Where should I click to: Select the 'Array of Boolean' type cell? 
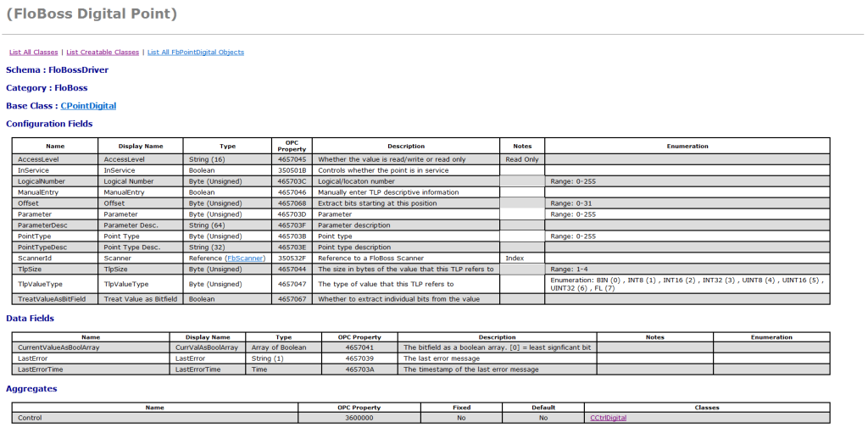(283, 347)
